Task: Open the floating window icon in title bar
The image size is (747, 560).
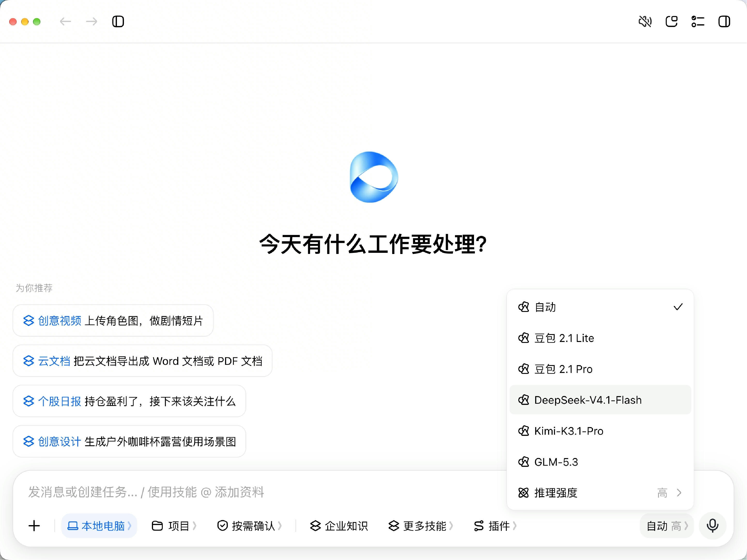Action: [671, 21]
